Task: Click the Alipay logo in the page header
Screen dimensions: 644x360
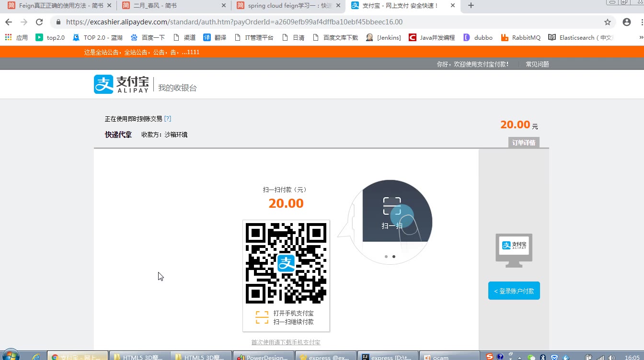Action: coord(121,85)
